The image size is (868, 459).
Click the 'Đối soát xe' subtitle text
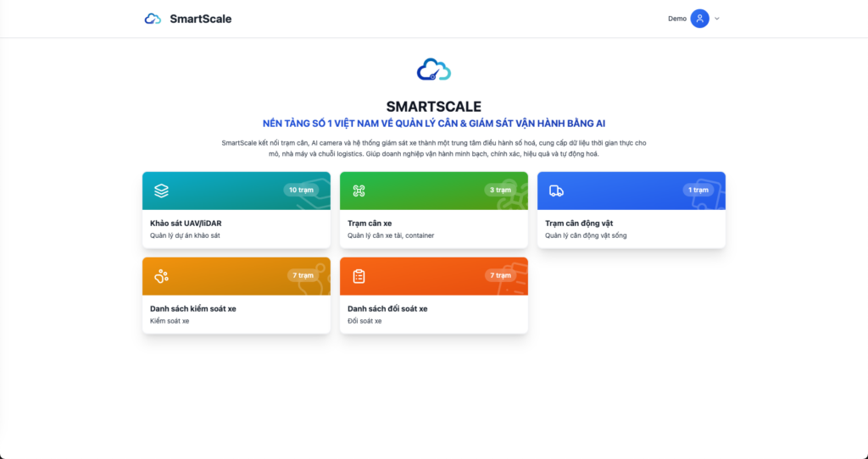pos(364,321)
